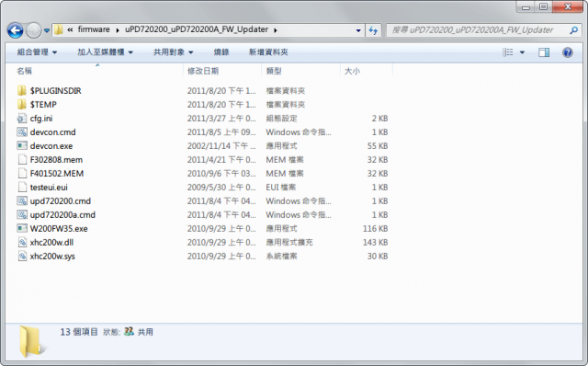Click the W200FW35.exe file name
Screen dimensions: 588x366
59,229
